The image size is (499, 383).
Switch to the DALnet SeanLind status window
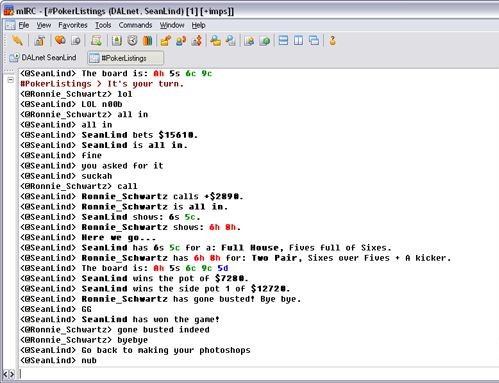tap(43, 58)
